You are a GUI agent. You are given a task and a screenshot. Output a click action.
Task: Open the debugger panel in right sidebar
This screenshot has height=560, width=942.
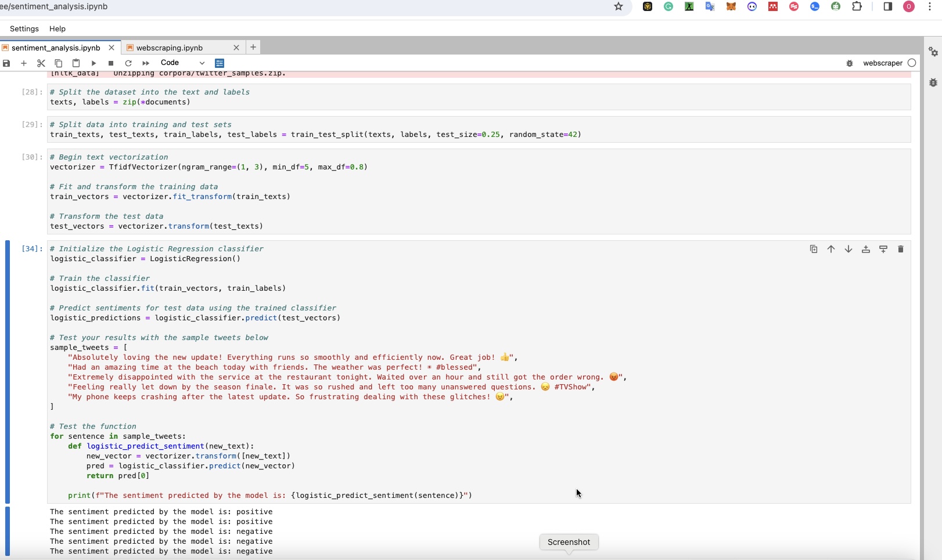[x=933, y=83]
